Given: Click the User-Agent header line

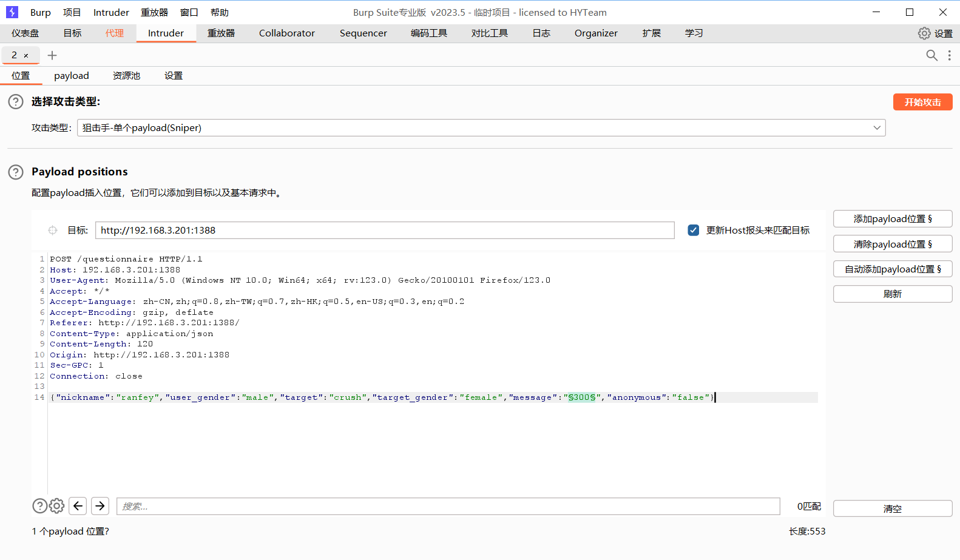Looking at the screenshot, I should click(x=300, y=280).
